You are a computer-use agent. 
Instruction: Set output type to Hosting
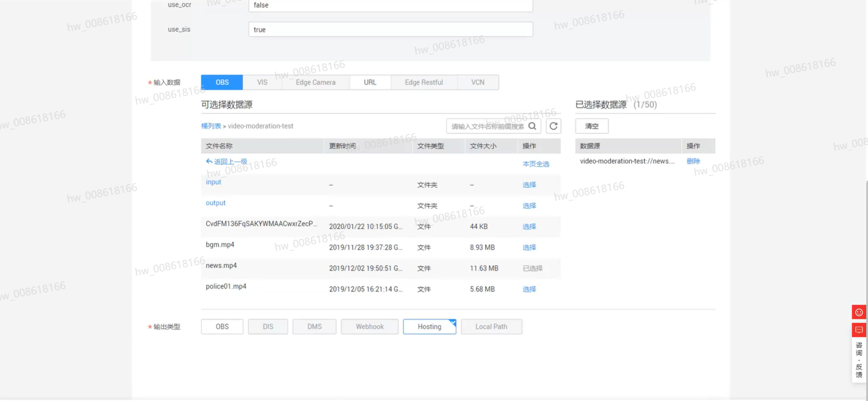click(429, 327)
